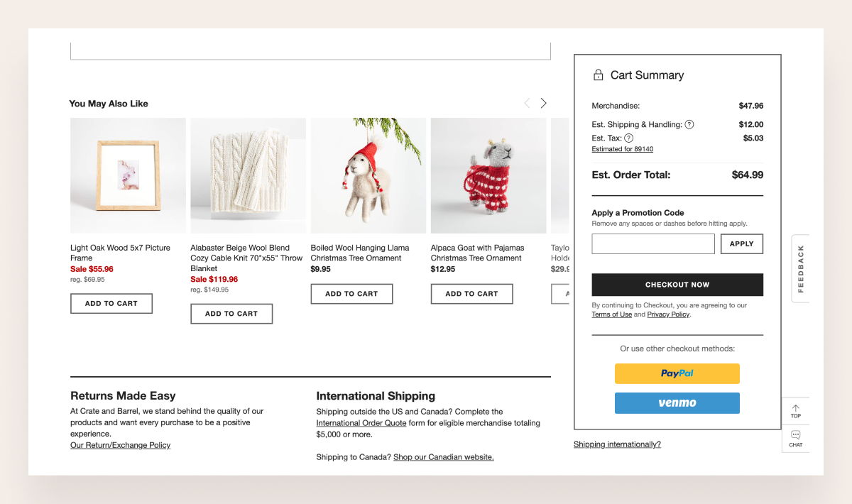The height and width of the screenshot is (504, 852).
Task: Open the International Order Quote link
Action: coord(361,423)
